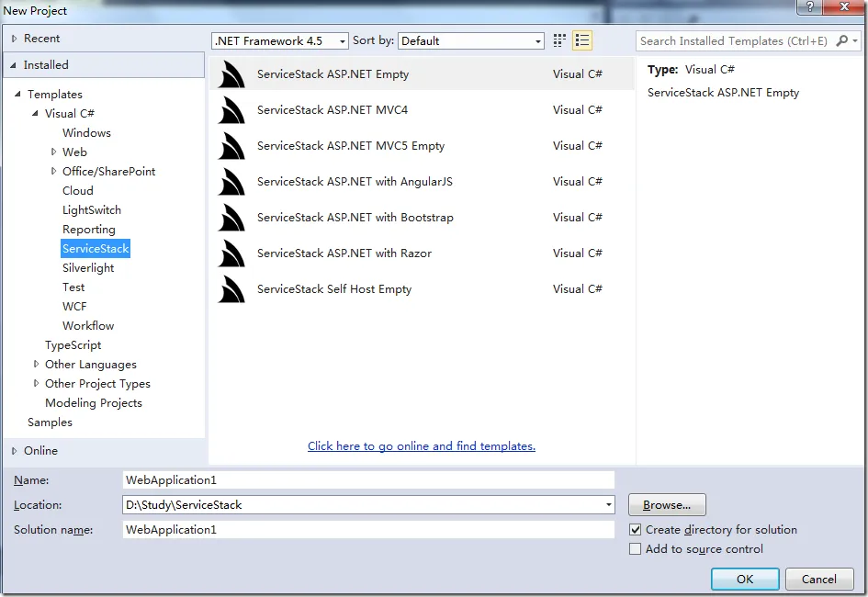868x597 pixels.
Task: Click the ServiceStack with Bootstrap template icon
Action: coord(231,218)
